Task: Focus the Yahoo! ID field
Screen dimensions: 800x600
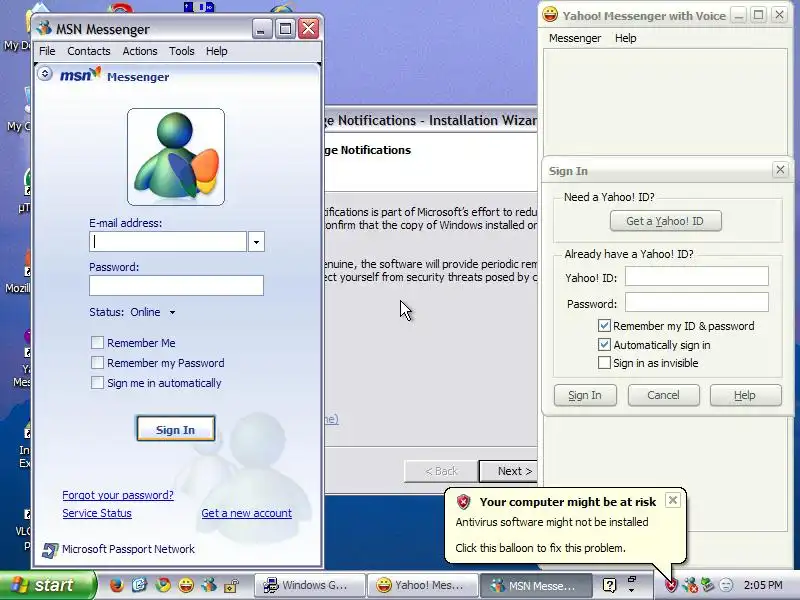Action: [x=696, y=276]
